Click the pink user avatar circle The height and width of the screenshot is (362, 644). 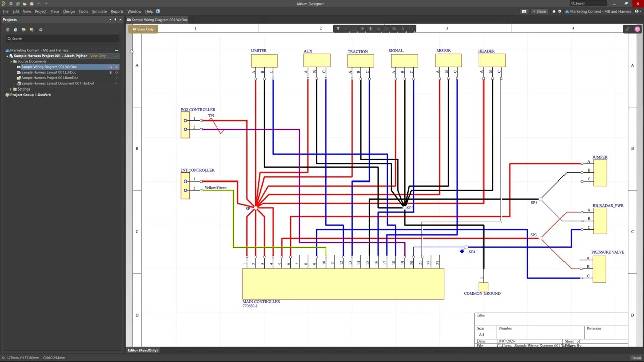coord(638,29)
